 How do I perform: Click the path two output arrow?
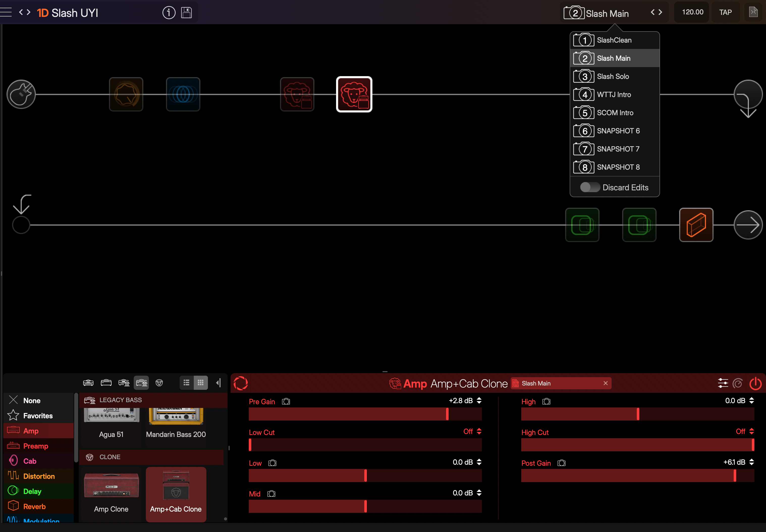[748, 225]
